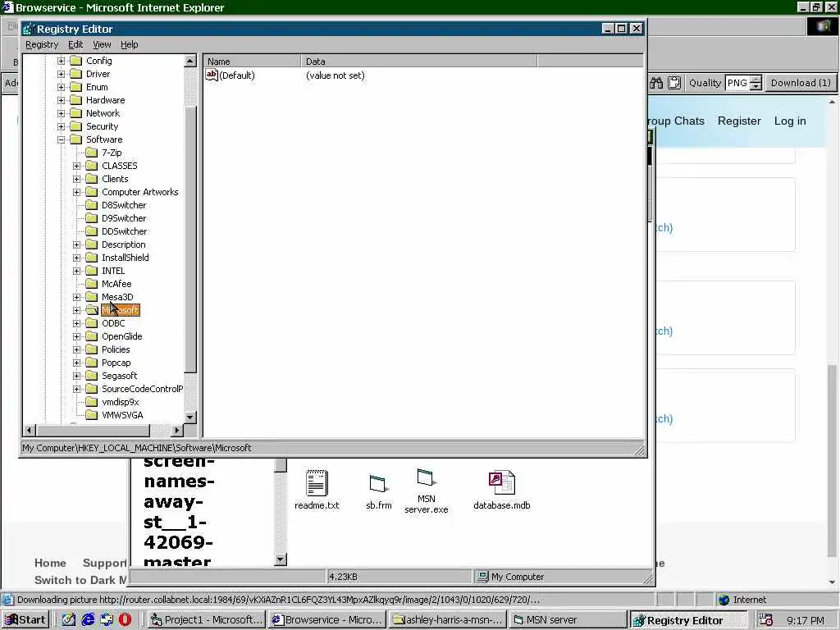Click the Quality PNG stepper arrows
Viewport: 840px width, 630px height.
(x=756, y=83)
